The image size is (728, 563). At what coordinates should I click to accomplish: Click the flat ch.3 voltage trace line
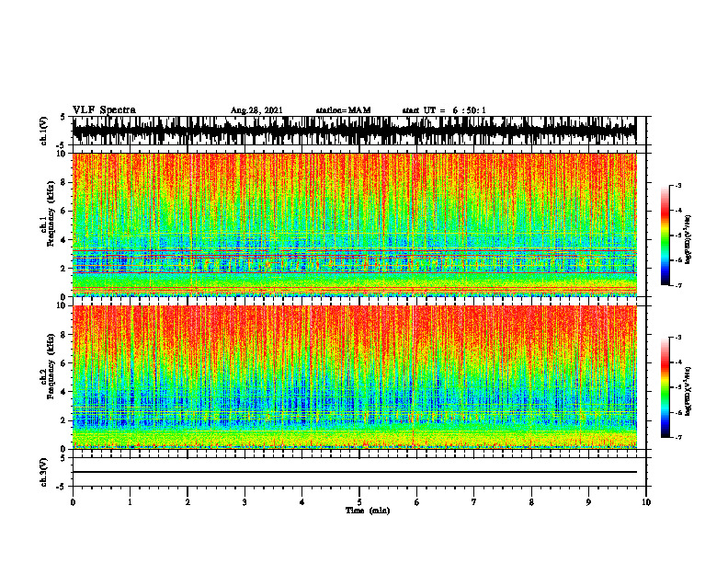tap(354, 472)
